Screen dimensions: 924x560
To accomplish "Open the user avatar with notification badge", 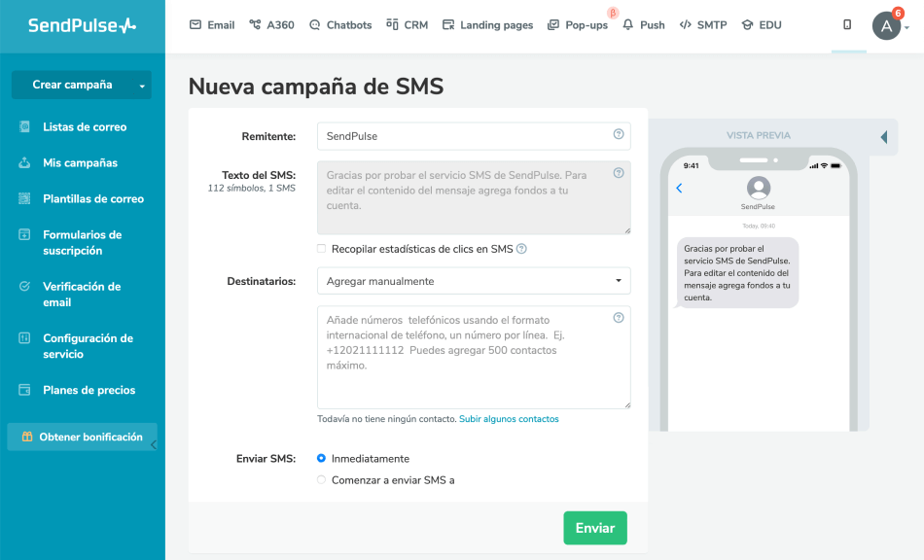I will tap(886, 25).
